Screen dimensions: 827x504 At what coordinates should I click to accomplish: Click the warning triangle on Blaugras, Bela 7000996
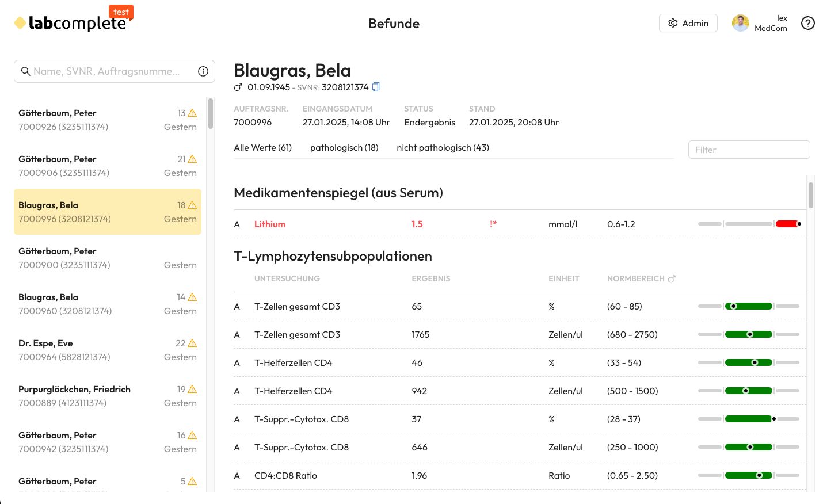[192, 204]
